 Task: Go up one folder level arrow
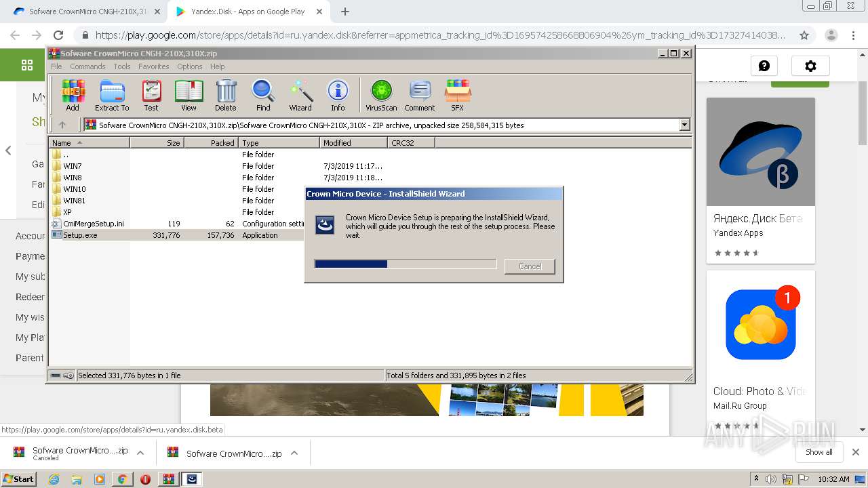[62, 125]
